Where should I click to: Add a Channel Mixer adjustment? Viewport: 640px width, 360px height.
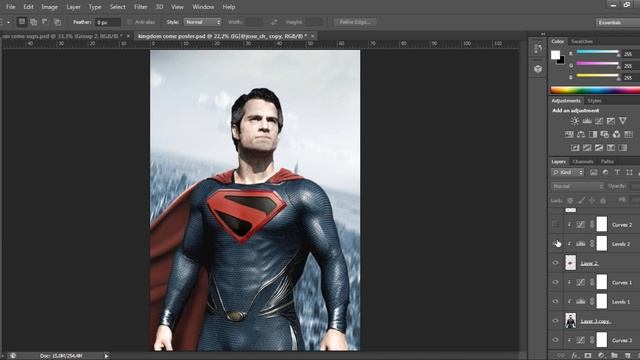coord(616,134)
